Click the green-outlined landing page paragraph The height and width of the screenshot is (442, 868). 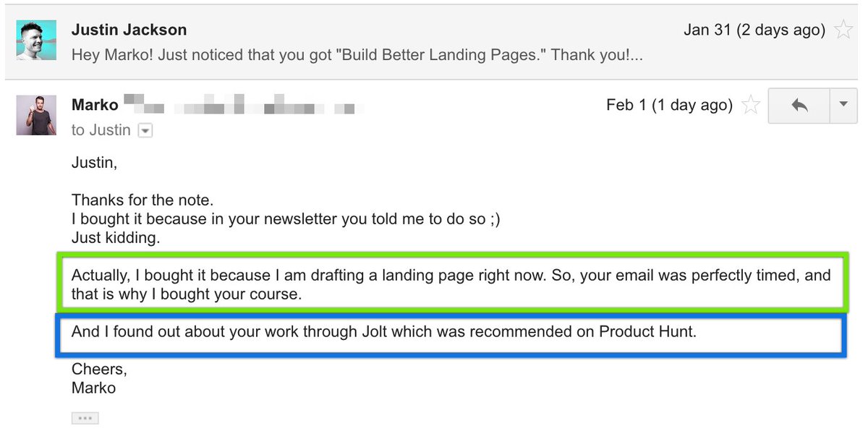[x=450, y=284]
